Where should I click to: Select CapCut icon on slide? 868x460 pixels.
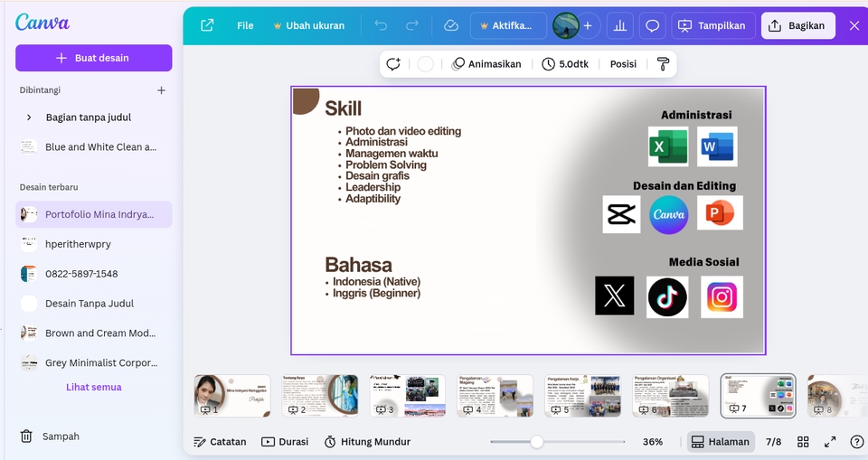pos(621,214)
